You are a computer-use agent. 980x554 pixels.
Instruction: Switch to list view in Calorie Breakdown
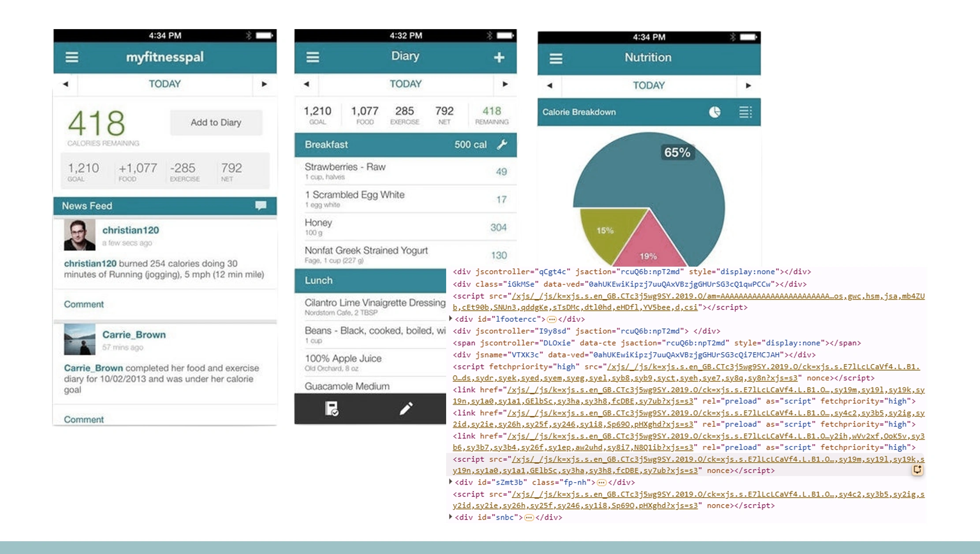(745, 112)
